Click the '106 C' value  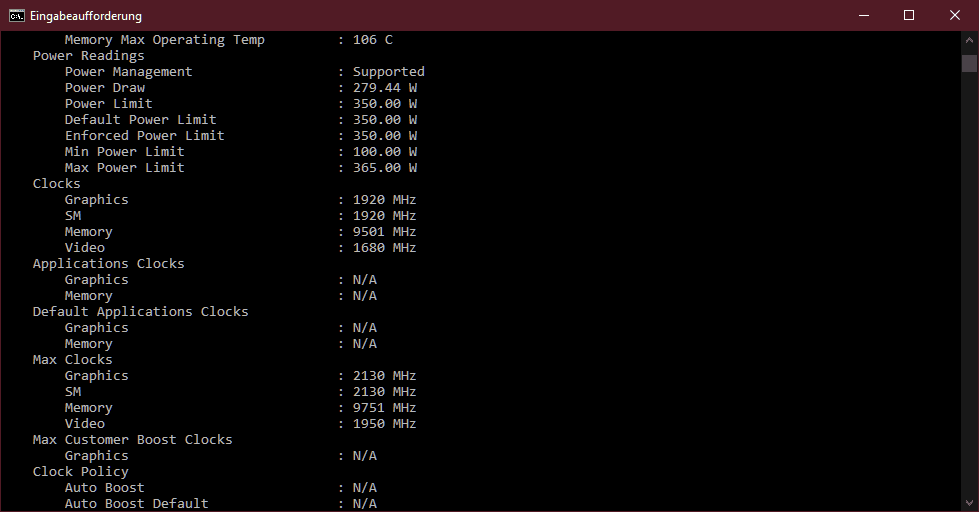[373, 40]
